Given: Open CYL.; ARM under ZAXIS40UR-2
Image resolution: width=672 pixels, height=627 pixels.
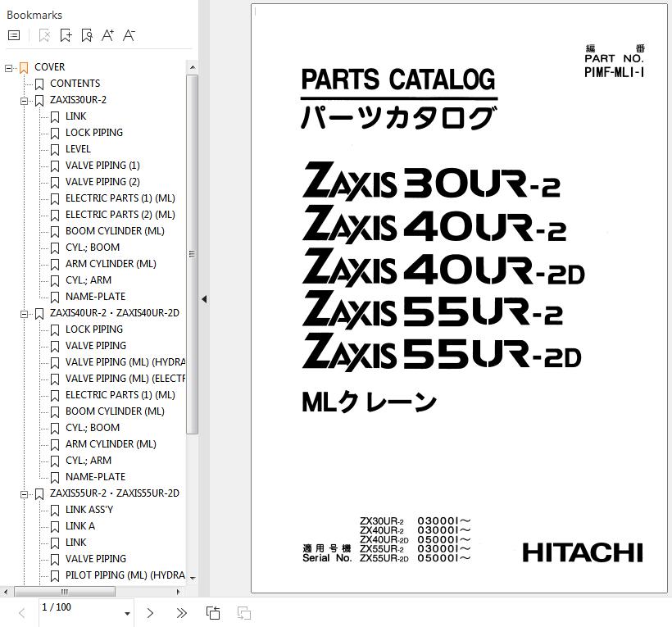Looking at the screenshot, I should click(x=89, y=461).
